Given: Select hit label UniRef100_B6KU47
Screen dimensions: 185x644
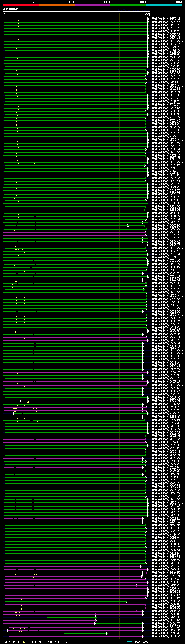Looking at the screenshot, I should 166,595.
